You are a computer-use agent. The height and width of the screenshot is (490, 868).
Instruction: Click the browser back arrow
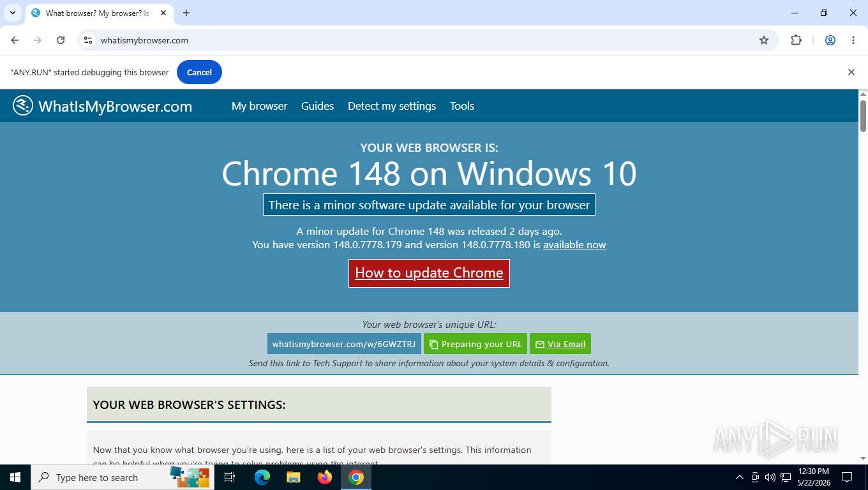point(15,40)
